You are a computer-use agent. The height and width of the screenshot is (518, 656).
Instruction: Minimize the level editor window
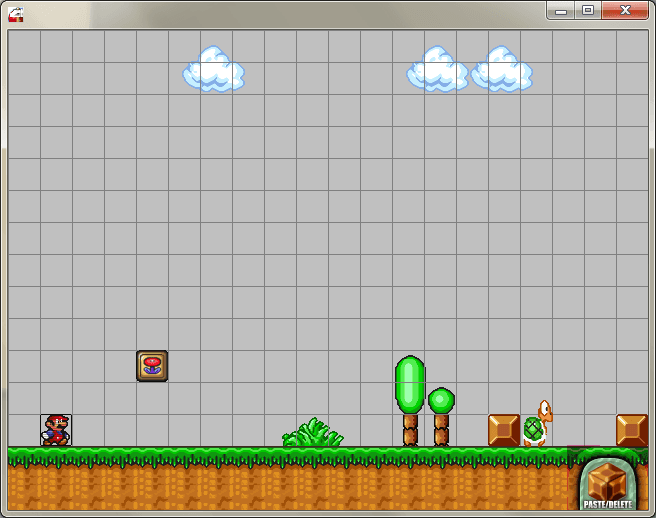561,10
